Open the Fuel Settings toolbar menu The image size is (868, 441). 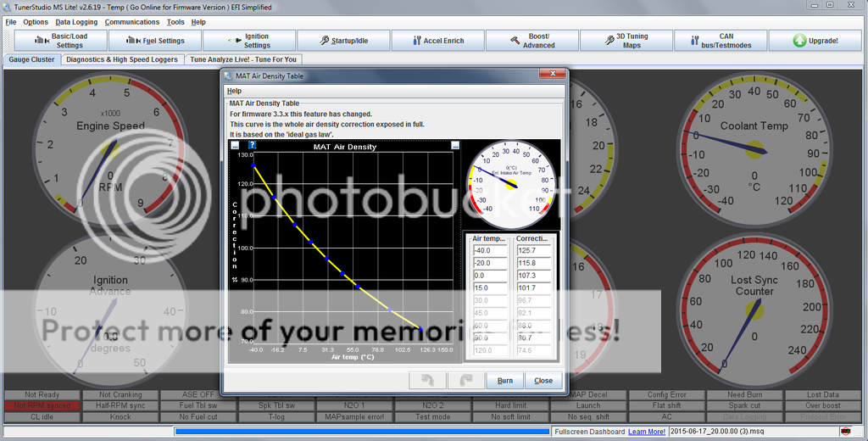coord(156,40)
